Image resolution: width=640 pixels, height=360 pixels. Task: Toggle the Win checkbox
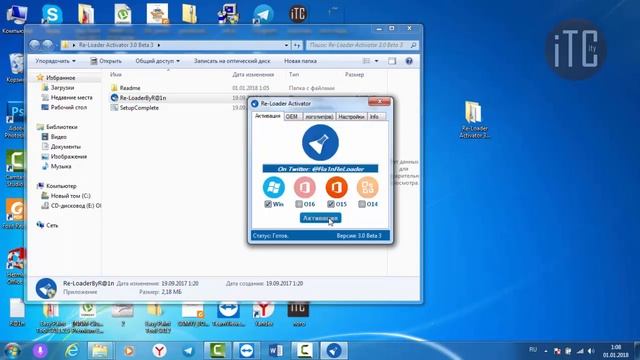click(x=268, y=204)
